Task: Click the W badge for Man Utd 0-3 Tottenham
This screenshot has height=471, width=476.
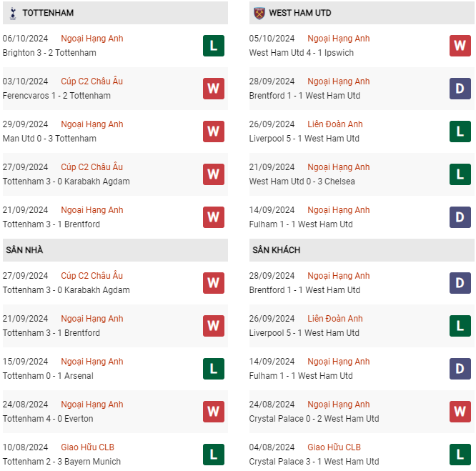Action: [x=213, y=132]
